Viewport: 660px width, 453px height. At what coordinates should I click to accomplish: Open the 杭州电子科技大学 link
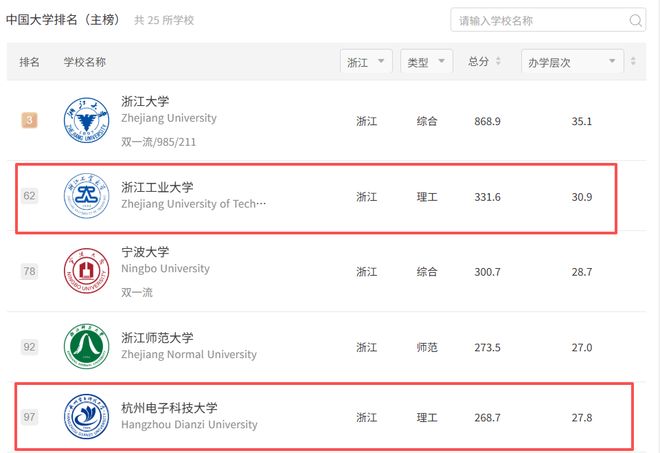coord(169,407)
